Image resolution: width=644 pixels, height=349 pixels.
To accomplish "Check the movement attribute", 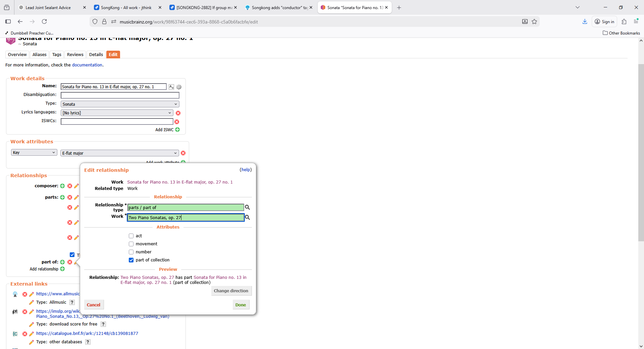I will click(x=131, y=244).
